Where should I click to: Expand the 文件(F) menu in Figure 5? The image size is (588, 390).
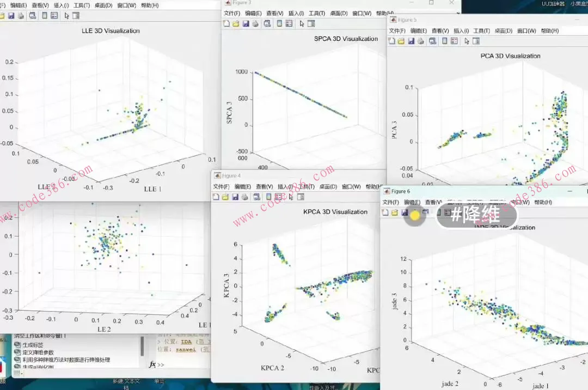(396, 31)
